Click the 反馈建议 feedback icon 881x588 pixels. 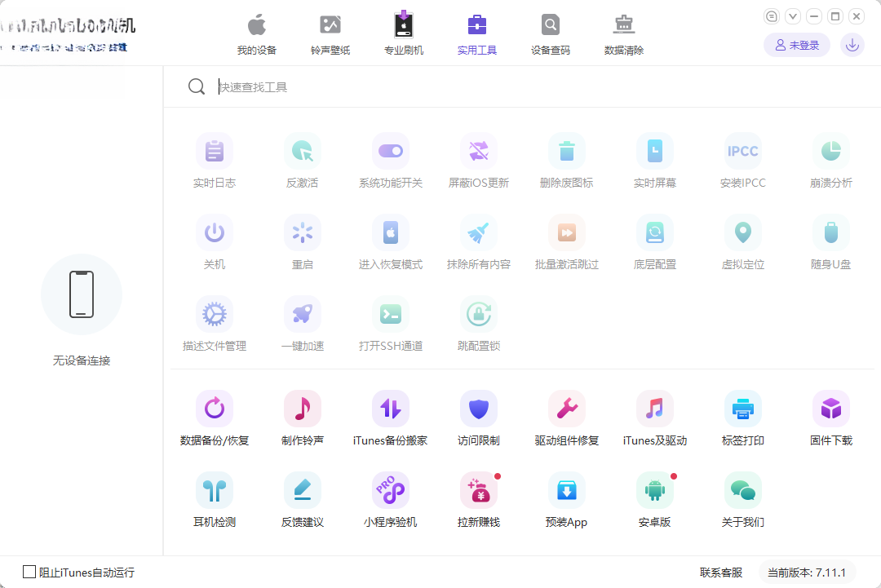click(303, 490)
